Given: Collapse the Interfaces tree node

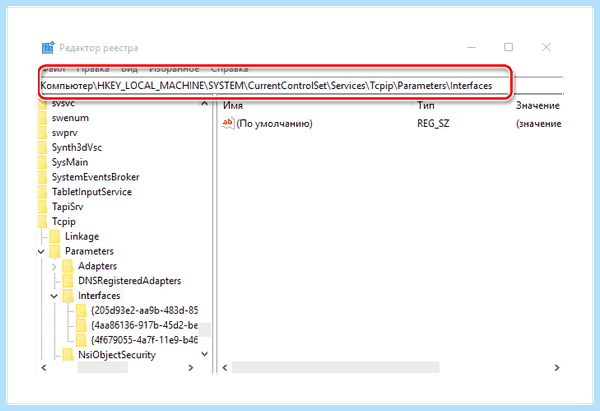Looking at the screenshot, I should 54,296.
